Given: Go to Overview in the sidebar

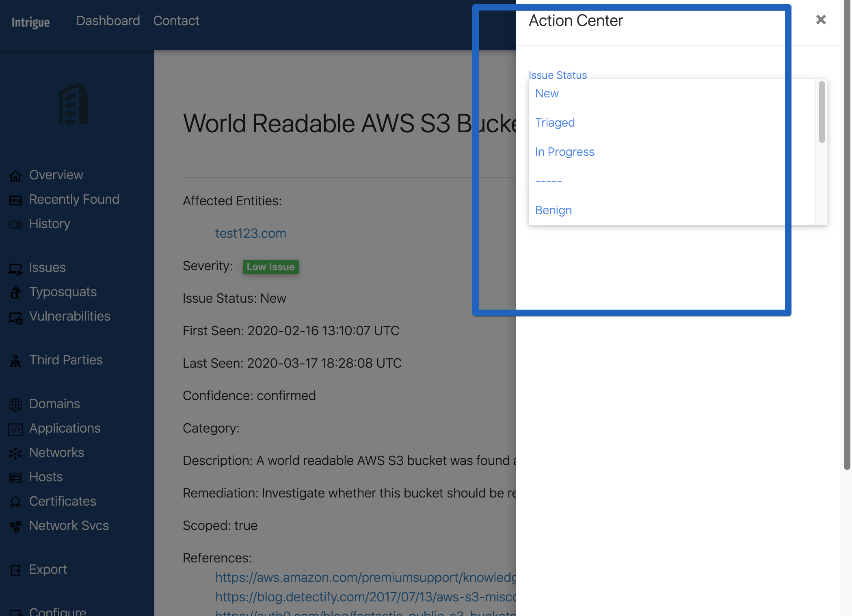Looking at the screenshot, I should pos(56,175).
